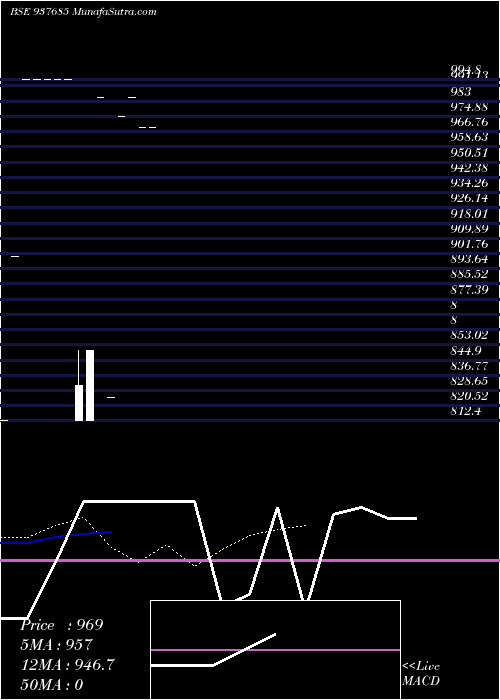Click the 828.65 price axis label
This screenshot has height=700, width=500.
469,381
